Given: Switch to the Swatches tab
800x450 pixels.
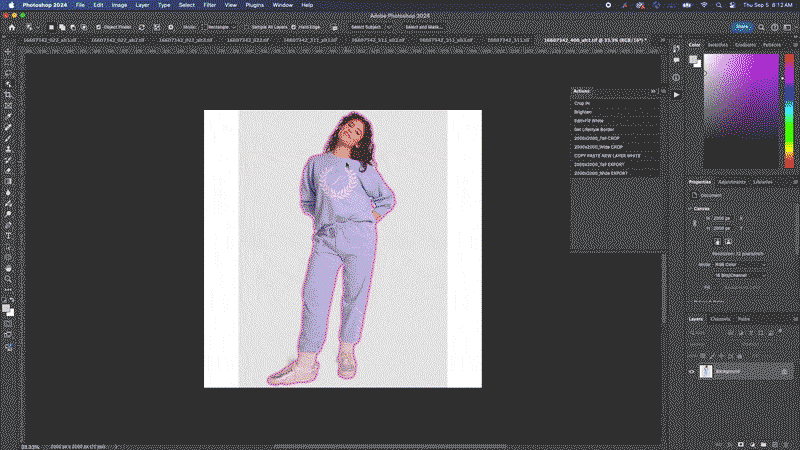Looking at the screenshot, I should point(718,45).
